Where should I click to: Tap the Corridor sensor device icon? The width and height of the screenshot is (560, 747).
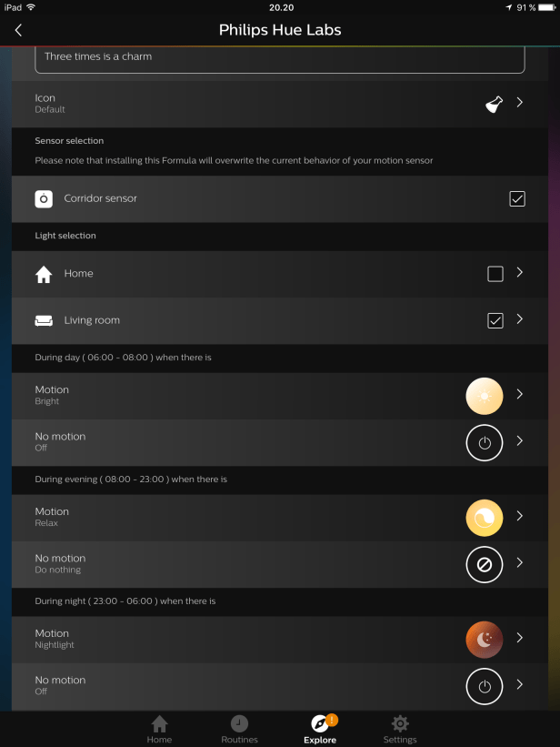[x=44, y=198]
